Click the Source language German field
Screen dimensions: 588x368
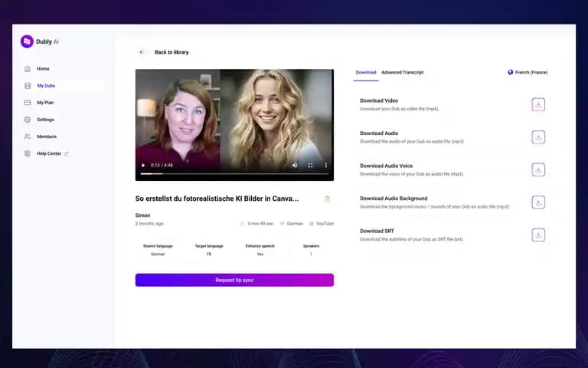point(158,250)
